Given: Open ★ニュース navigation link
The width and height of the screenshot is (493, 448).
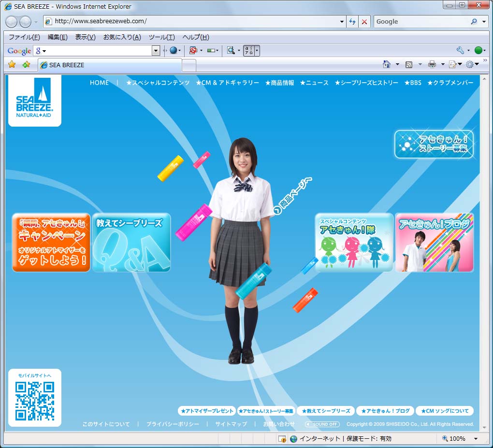Looking at the screenshot, I should (x=314, y=83).
